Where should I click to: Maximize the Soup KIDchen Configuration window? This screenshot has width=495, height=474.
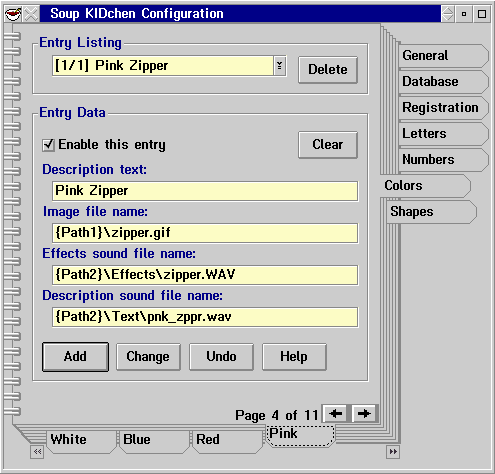[x=482, y=14]
